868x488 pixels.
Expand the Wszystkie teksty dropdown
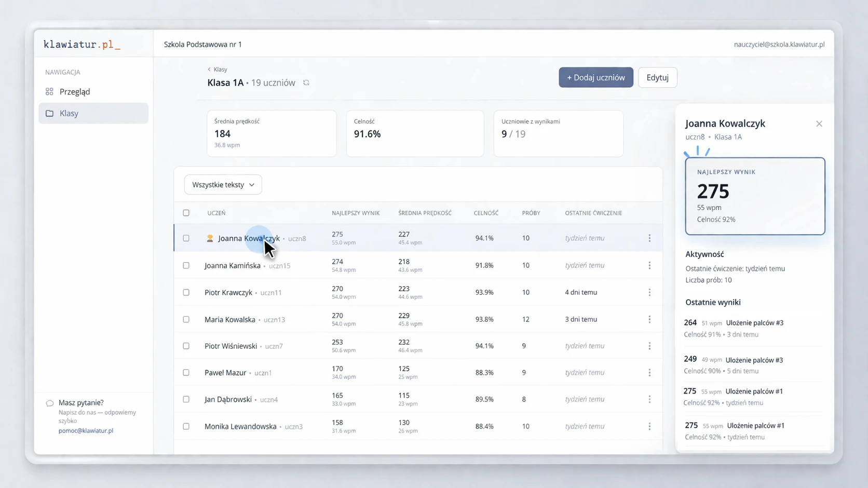click(x=223, y=185)
